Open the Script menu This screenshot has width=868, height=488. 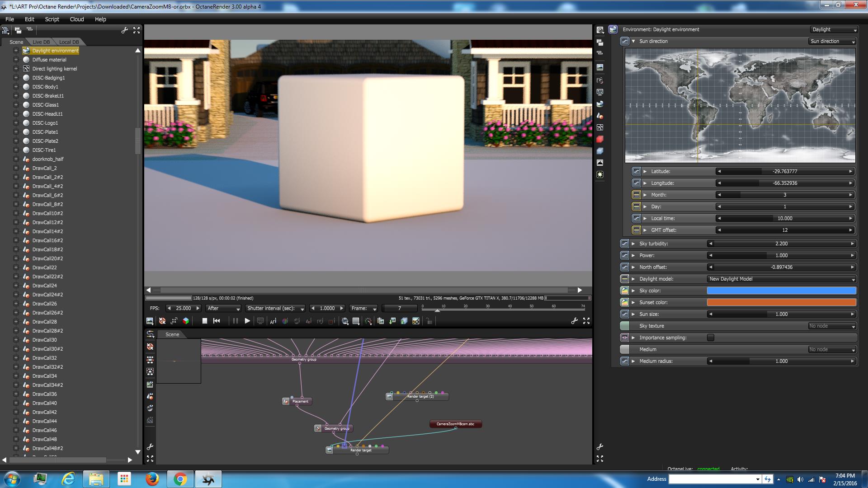[x=52, y=19]
